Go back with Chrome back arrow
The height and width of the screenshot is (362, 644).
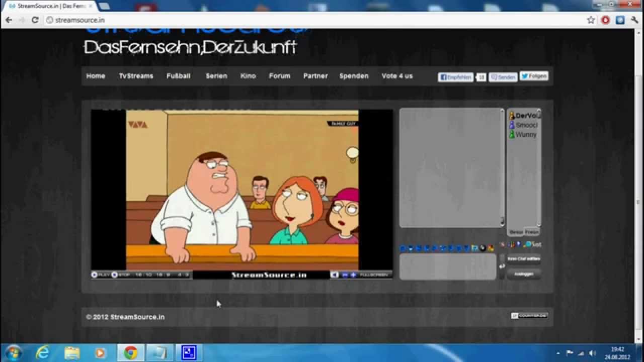tap(9, 20)
